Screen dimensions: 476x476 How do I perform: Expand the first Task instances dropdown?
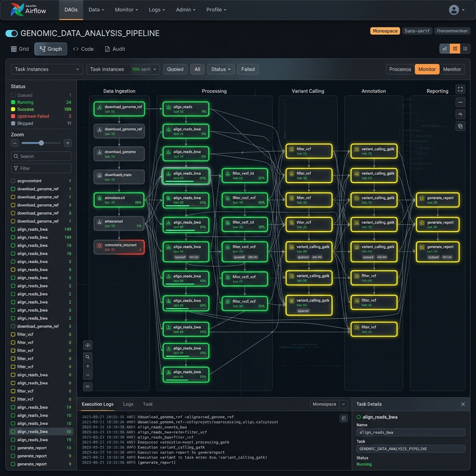click(47, 69)
